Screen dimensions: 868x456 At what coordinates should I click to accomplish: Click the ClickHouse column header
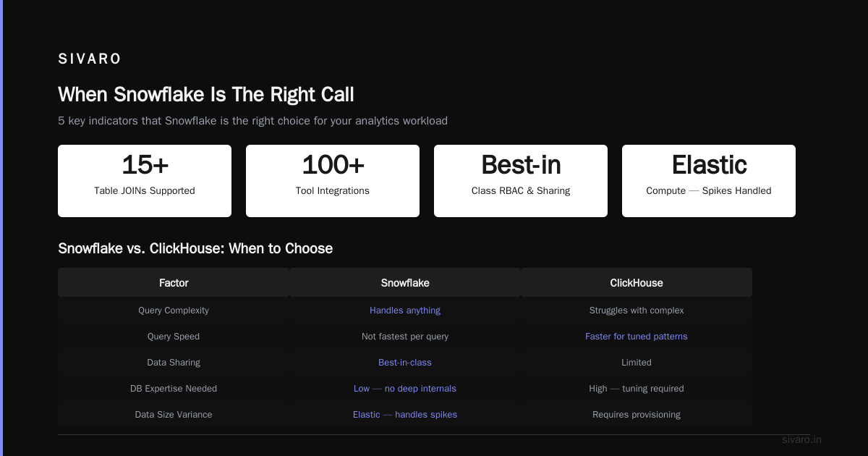(x=637, y=282)
